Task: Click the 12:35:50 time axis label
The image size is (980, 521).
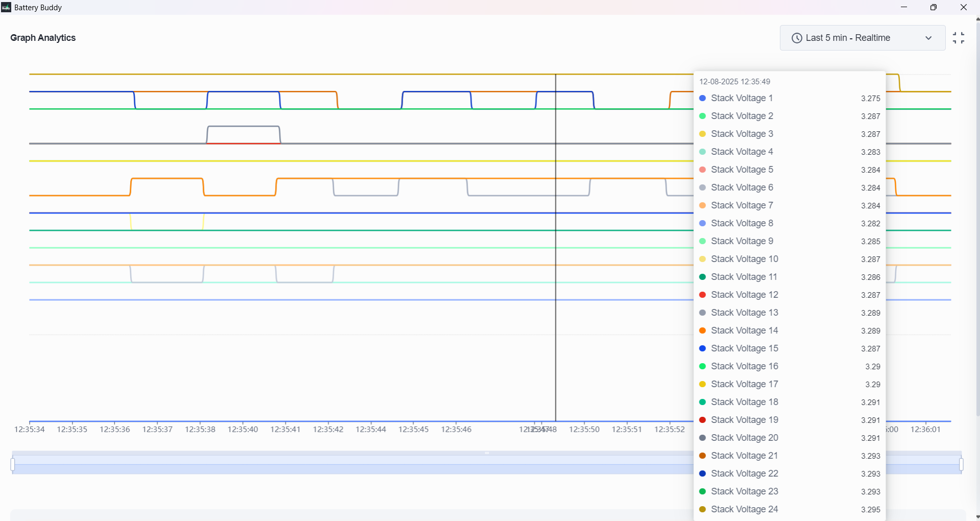Action: click(x=584, y=430)
